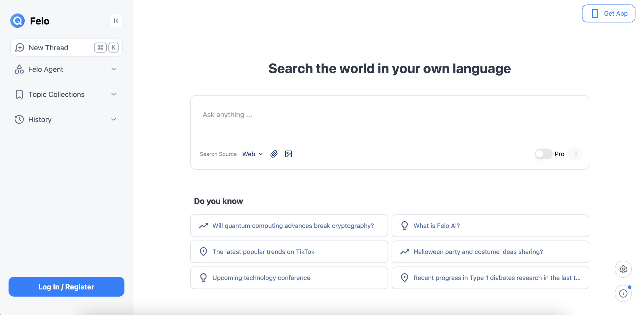This screenshot has height=315, width=644.
Task: Click the Felo logo icon
Action: click(17, 21)
